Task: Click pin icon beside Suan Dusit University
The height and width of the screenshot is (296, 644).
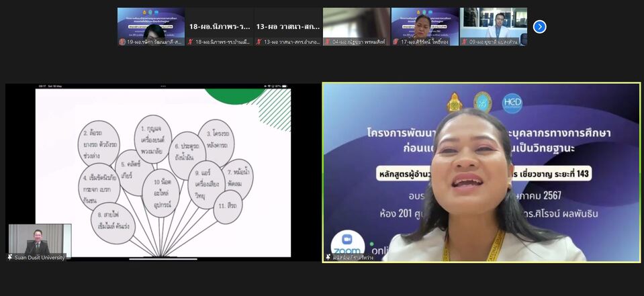Action: coord(10,258)
